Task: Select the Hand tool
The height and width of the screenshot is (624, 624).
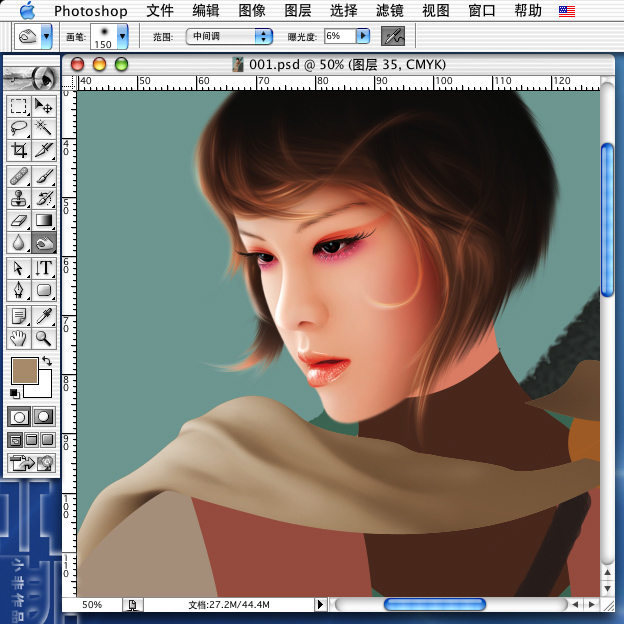Action: (x=19, y=339)
